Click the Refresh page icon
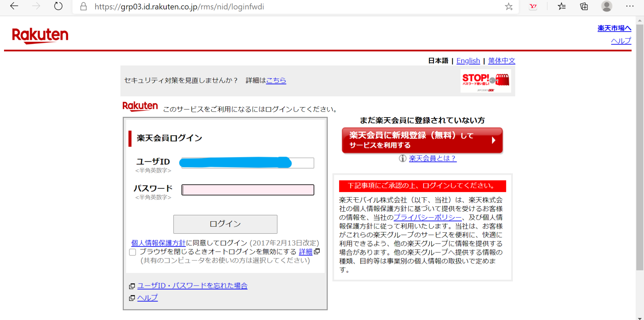The height and width of the screenshot is (320, 644). click(58, 6)
